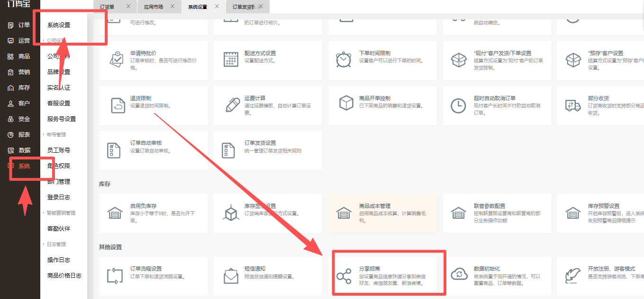Viewport: 644px width, 299px height.
Task: Click the 商品开单控制 cube icon
Action: 346,103
